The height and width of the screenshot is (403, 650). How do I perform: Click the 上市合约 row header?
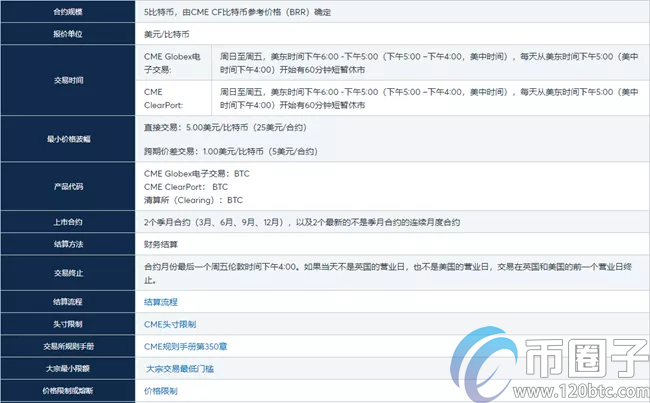click(69, 221)
